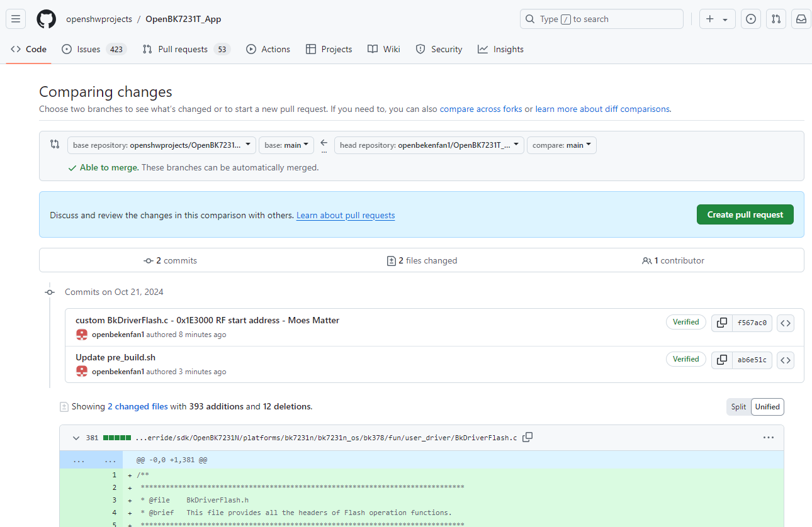This screenshot has height=527, width=812.
Task: Copy the BkDriverFlash.c file path
Action: click(x=527, y=437)
